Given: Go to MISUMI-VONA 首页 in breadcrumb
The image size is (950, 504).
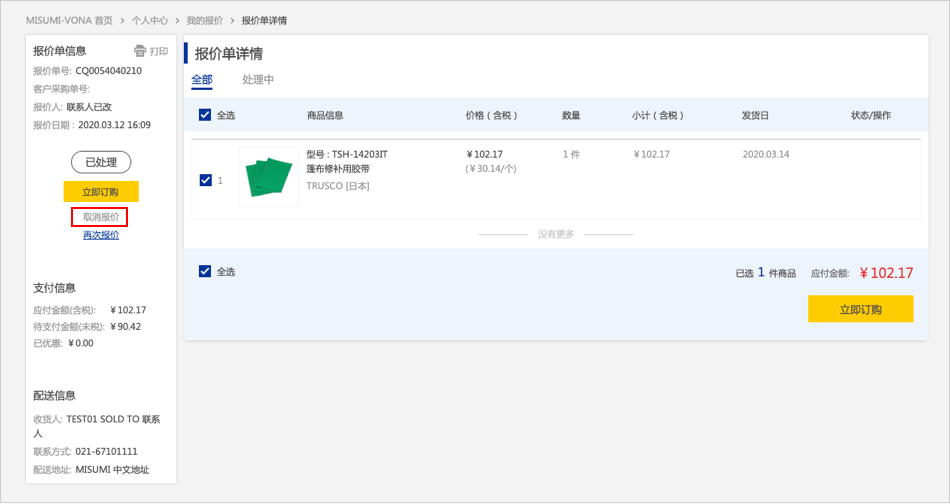Looking at the screenshot, I should [69, 20].
